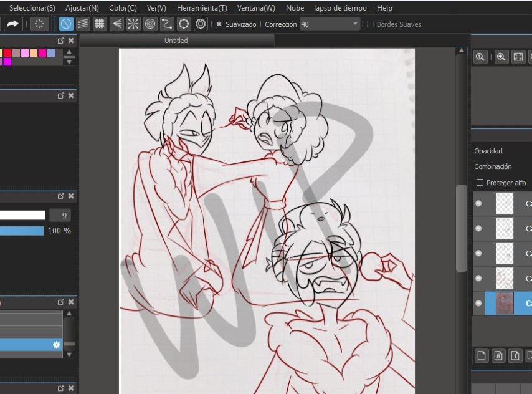Open the lapso de tiempo menu
This screenshot has height=394, width=532.
point(340,8)
